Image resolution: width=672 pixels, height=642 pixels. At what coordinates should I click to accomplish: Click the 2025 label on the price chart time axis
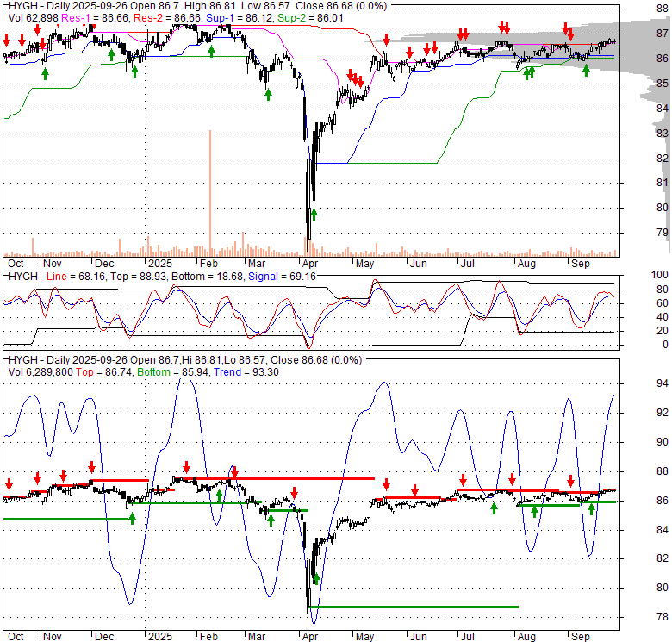(x=160, y=264)
